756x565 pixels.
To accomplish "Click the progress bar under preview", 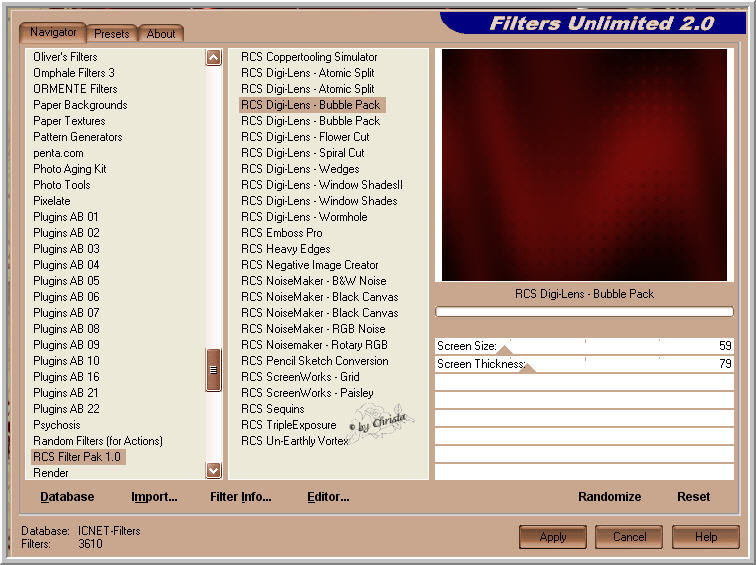I will (x=584, y=312).
